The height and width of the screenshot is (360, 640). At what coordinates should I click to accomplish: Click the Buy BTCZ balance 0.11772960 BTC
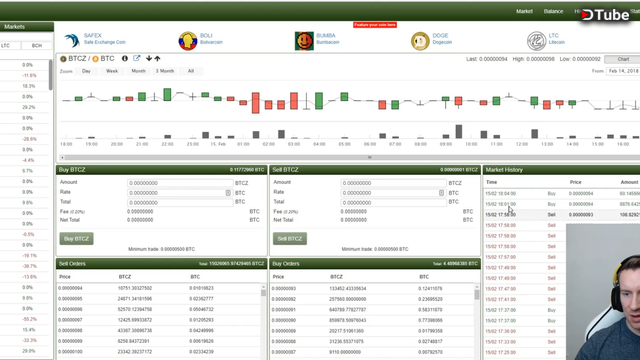coord(247,170)
